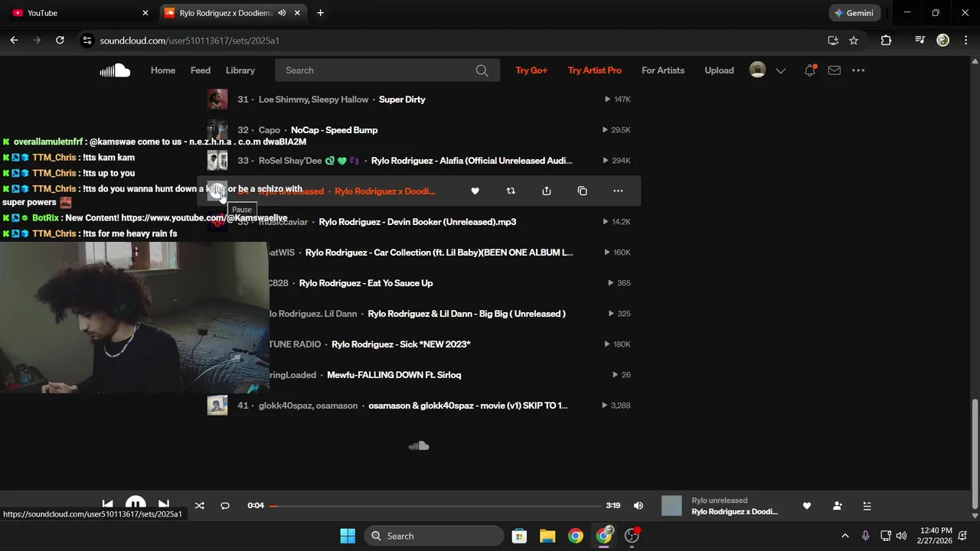Viewport: 980px width, 551px height.
Task: Open Microsoft Store from the taskbar
Action: (x=519, y=536)
